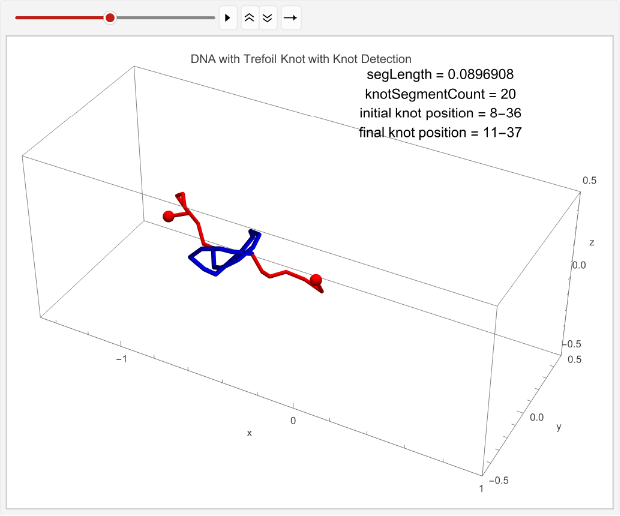Click the x axis label

(249, 432)
